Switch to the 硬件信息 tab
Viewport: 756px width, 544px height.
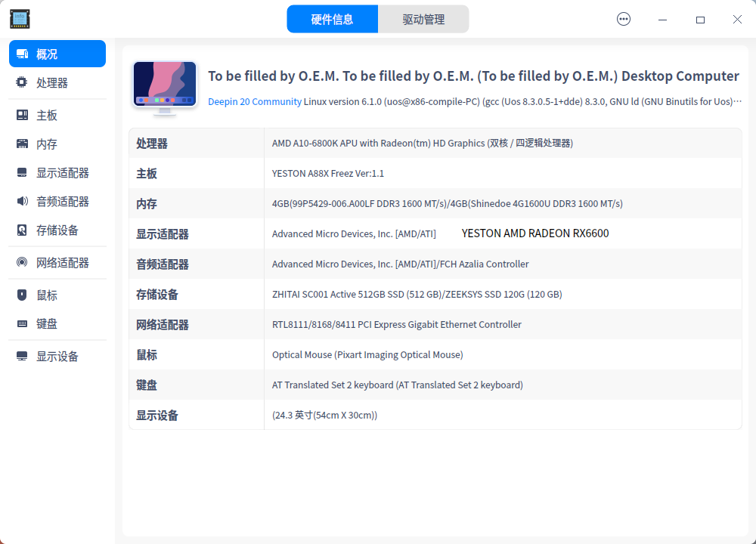coord(332,18)
